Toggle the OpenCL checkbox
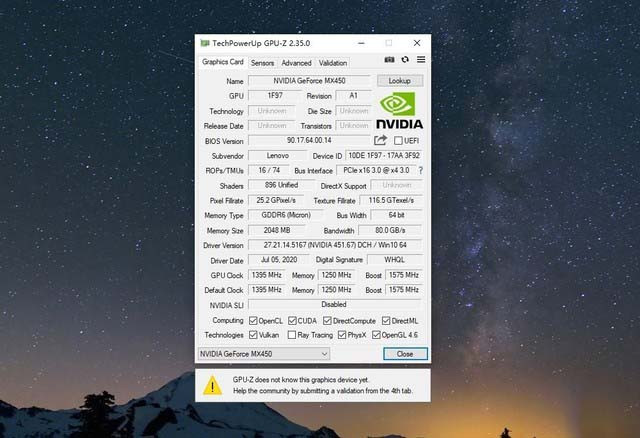 [x=253, y=321]
